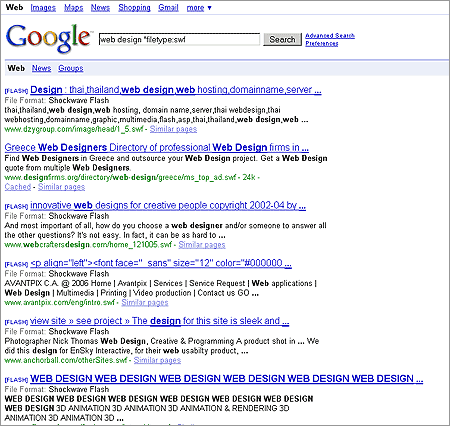Open 'view site » see project' result
Screen dimensions: 450x426
click(159, 321)
